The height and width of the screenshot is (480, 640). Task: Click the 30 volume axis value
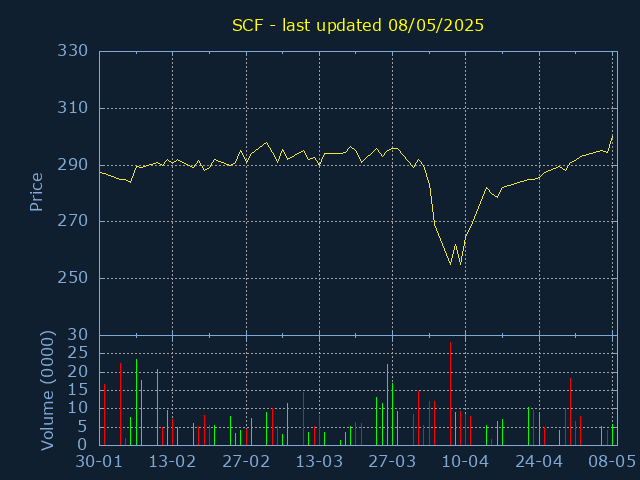[x=78, y=335]
